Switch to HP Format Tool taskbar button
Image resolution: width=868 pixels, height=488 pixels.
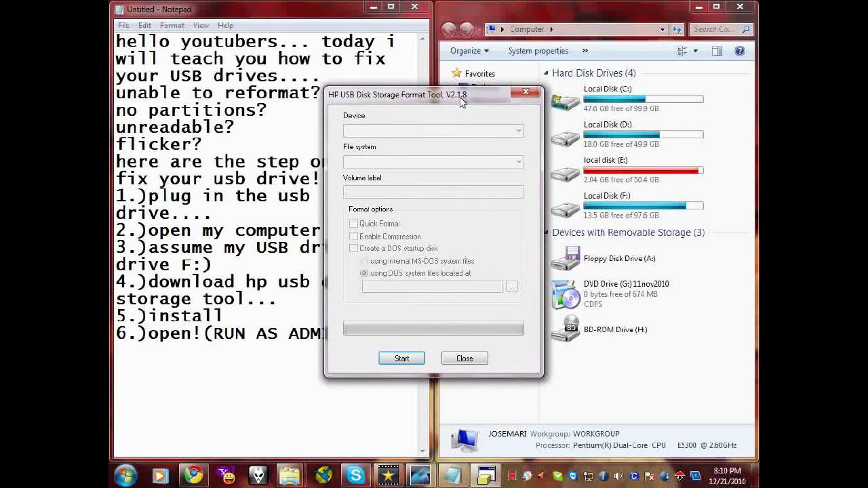click(x=486, y=476)
